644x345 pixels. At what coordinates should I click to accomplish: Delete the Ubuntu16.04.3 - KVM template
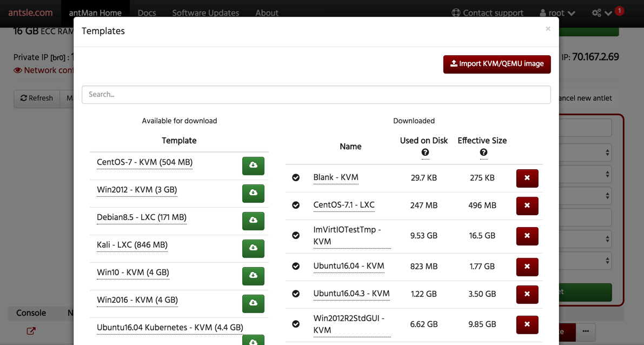[x=527, y=295]
